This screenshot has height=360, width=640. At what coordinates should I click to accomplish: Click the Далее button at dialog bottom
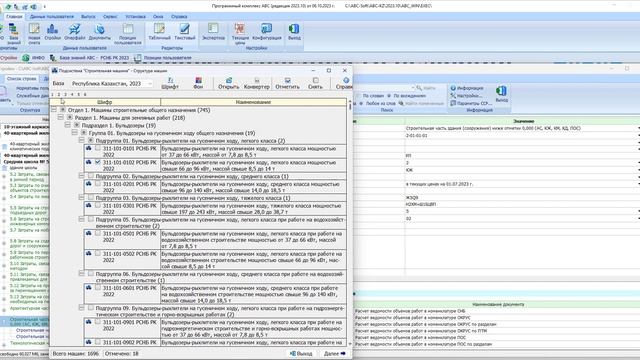(x=335, y=353)
